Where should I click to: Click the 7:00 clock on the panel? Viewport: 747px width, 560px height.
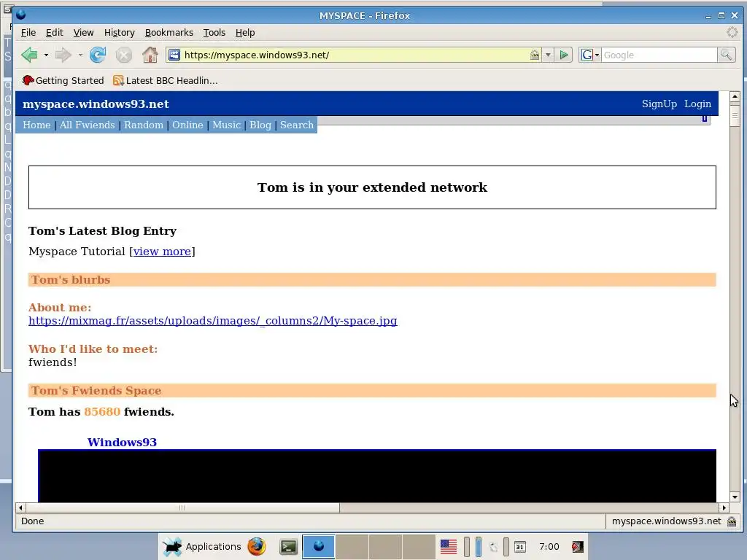coord(549,547)
